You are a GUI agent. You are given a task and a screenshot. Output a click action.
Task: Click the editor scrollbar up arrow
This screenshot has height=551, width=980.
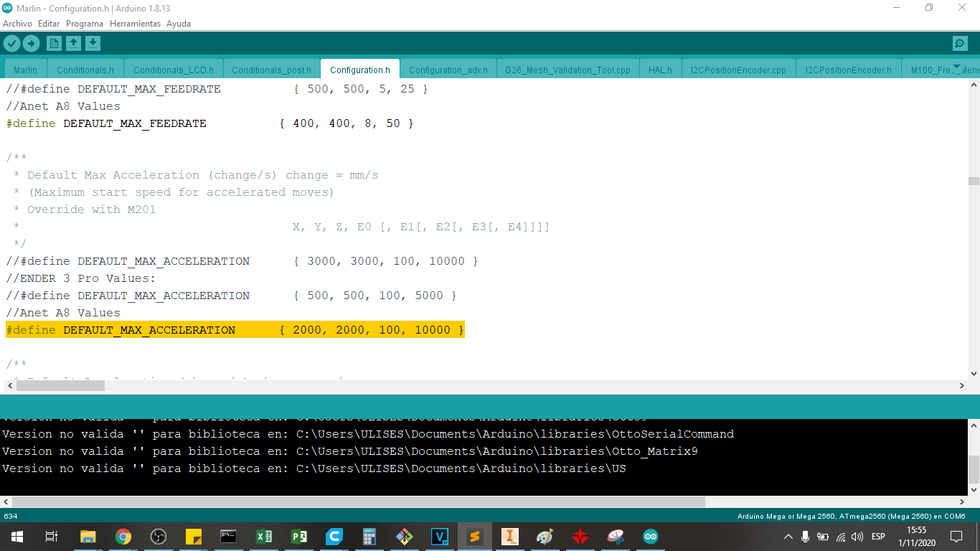tap(974, 84)
